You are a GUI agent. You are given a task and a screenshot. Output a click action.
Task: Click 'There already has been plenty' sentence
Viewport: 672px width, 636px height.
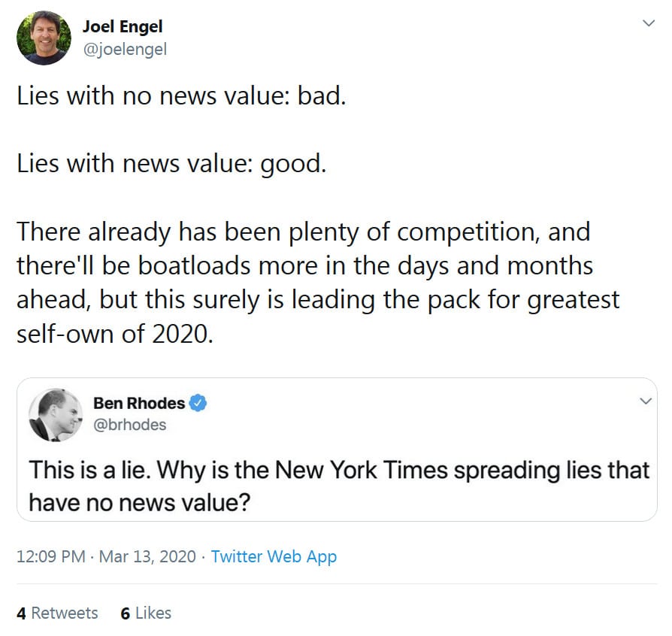click(303, 232)
